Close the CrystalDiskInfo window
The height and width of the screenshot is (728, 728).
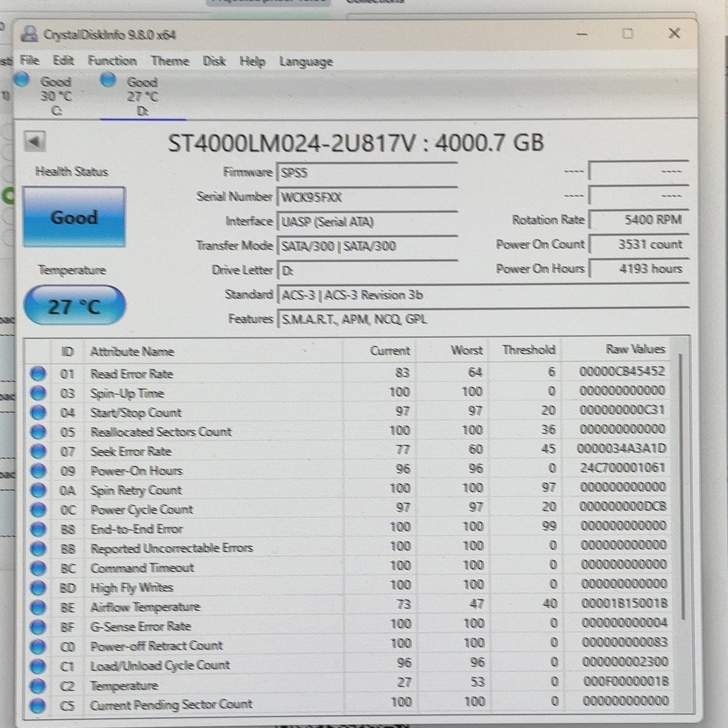click(x=674, y=33)
